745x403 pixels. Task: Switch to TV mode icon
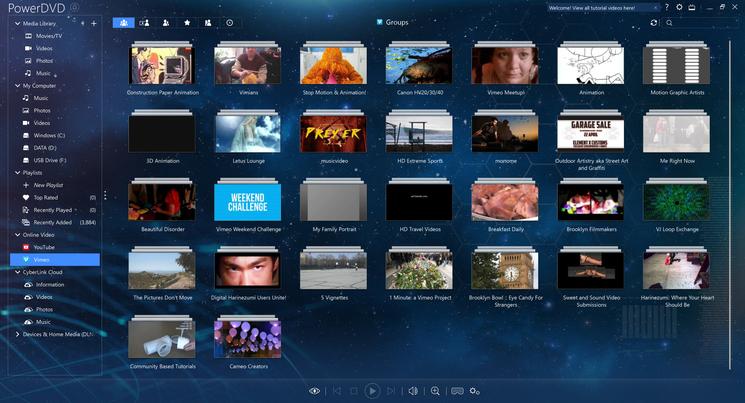[692, 7]
